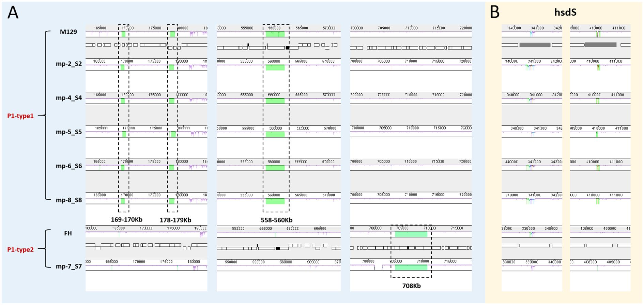644x305 pixels.
Task: Select the left gray gene bar under hsdS
Action: pyautogui.click(x=535, y=45)
